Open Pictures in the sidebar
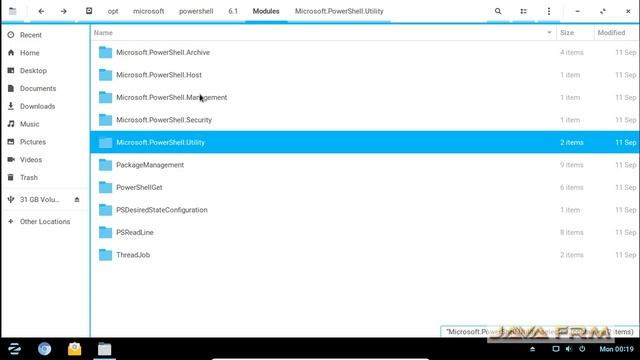 33,142
